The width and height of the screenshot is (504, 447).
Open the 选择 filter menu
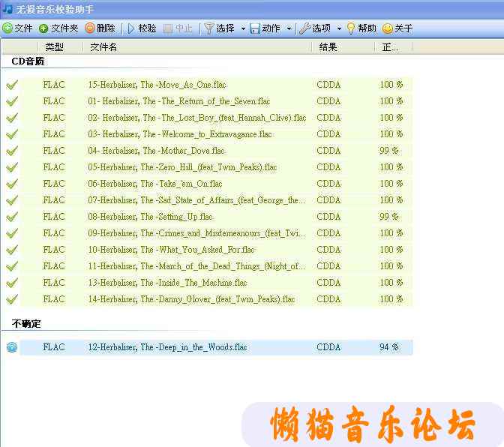pyautogui.click(x=219, y=28)
